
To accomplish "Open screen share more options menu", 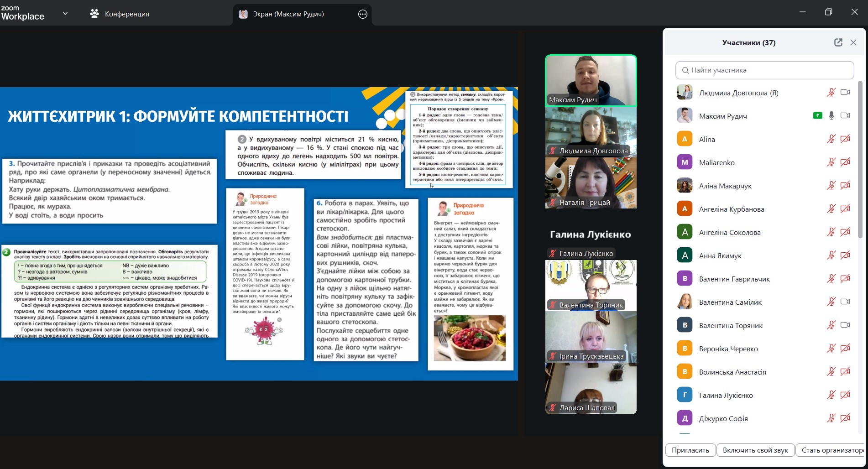I will point(363,14).
